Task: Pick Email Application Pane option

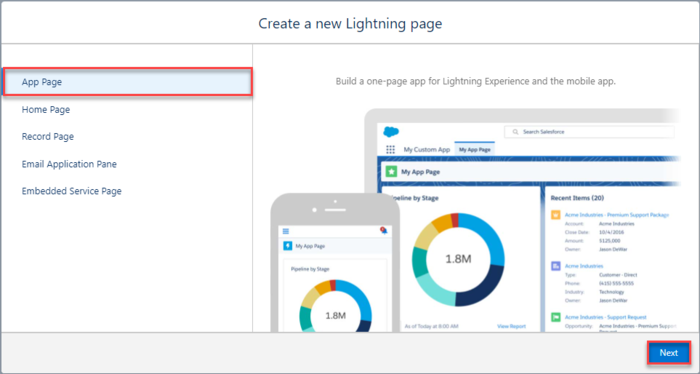Action: pos(69,164)
